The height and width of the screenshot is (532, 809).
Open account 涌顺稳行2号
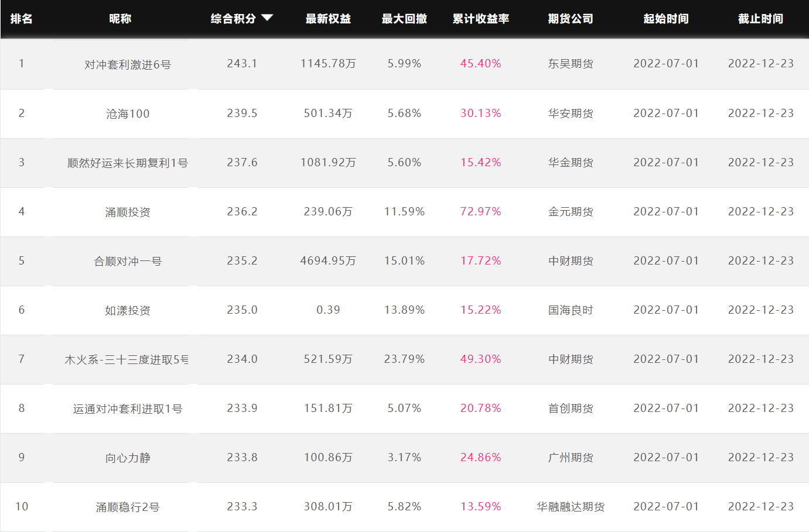pos(128,507)
